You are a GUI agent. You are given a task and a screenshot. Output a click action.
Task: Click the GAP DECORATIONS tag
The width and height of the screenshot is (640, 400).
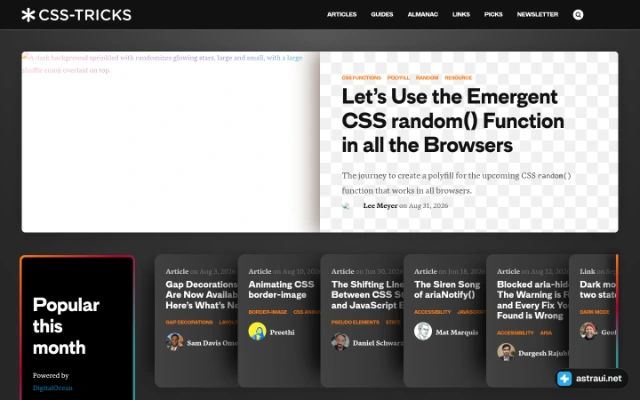tap(189, 322)
